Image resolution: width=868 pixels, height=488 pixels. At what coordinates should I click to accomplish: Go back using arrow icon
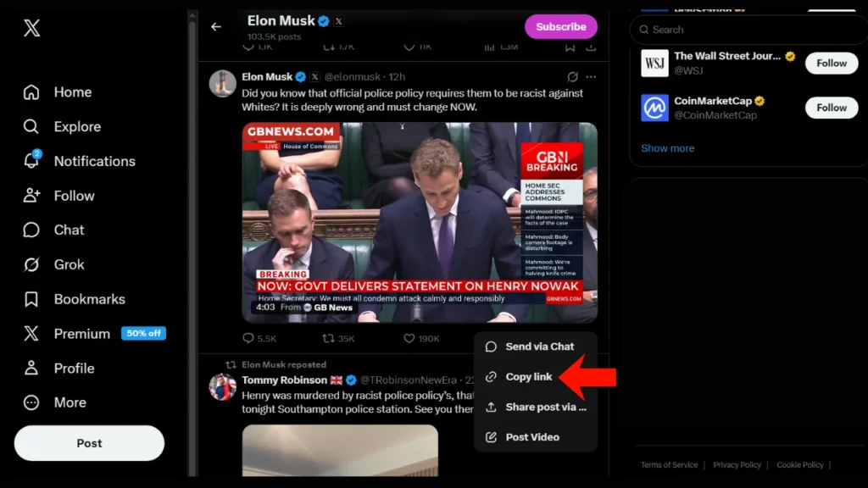tap(216, 26)
